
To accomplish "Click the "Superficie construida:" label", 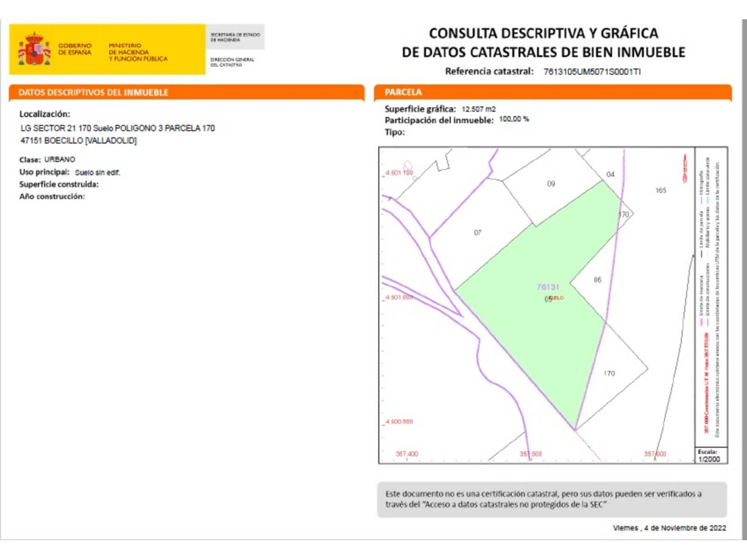I will (59, 184).
